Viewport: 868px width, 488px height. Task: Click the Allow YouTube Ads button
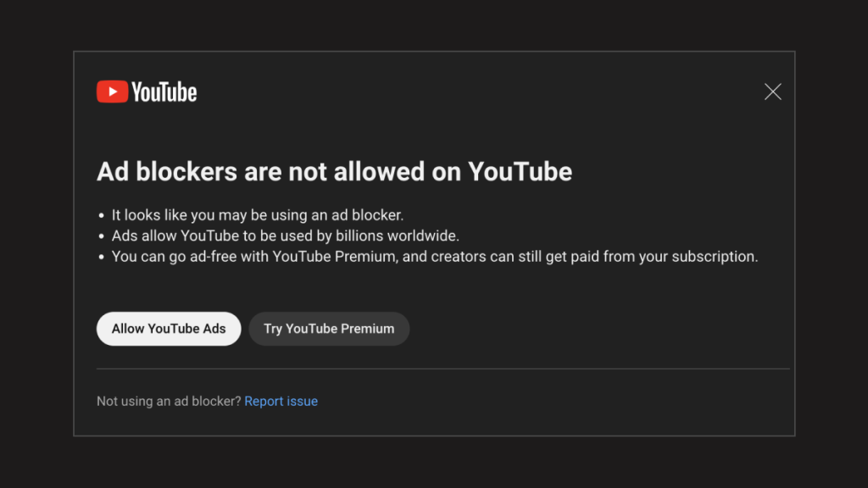[169, 329]
